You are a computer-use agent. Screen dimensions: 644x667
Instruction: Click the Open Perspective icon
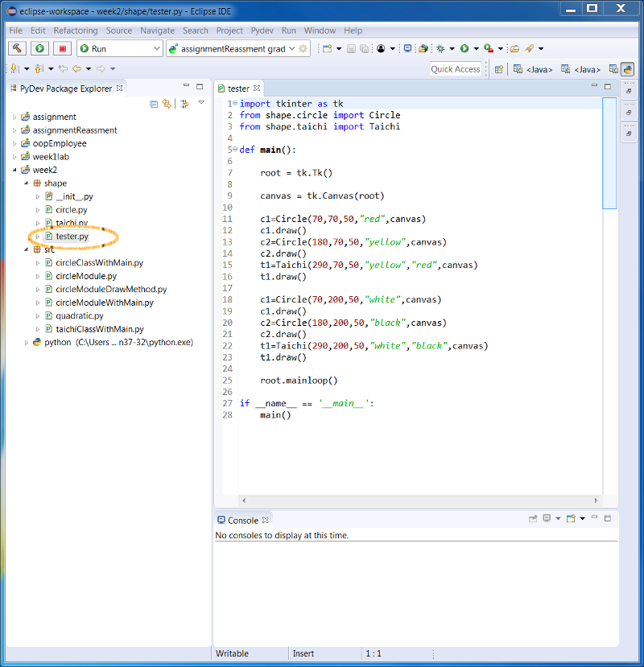click(x=499, y=69)
